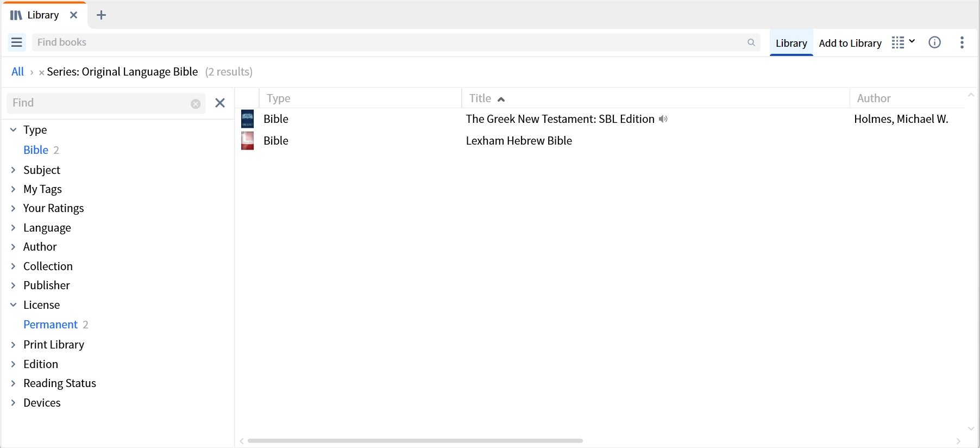Click the vertical scroll down arrow

tap(971, 429)
